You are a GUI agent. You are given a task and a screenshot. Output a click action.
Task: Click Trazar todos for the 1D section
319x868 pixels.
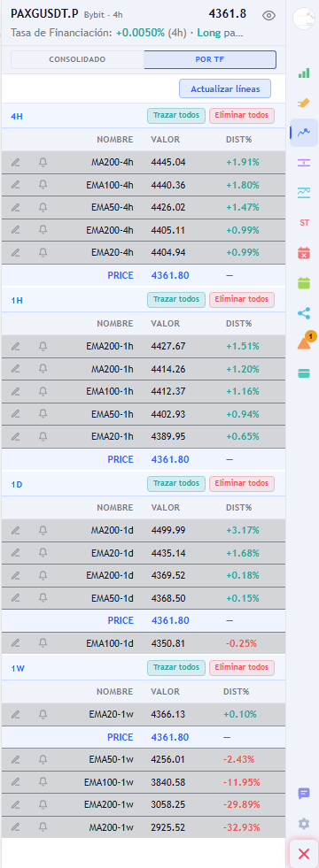pos(176,484)
